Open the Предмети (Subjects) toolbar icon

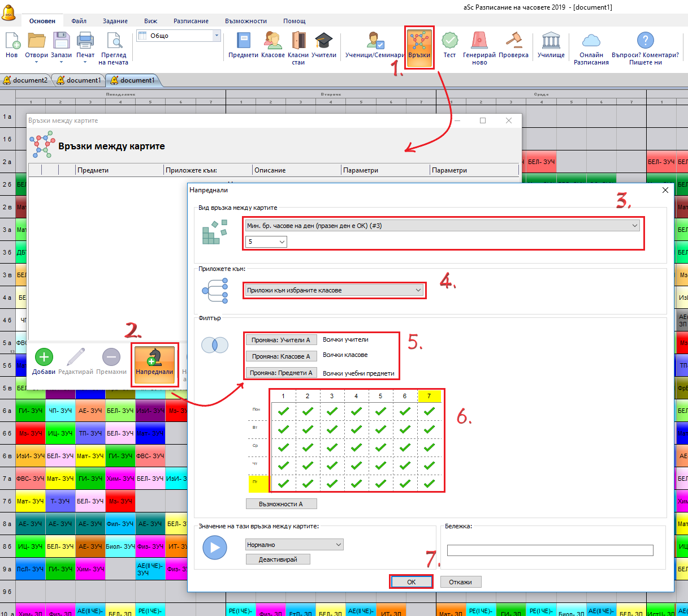pos(243,42)
